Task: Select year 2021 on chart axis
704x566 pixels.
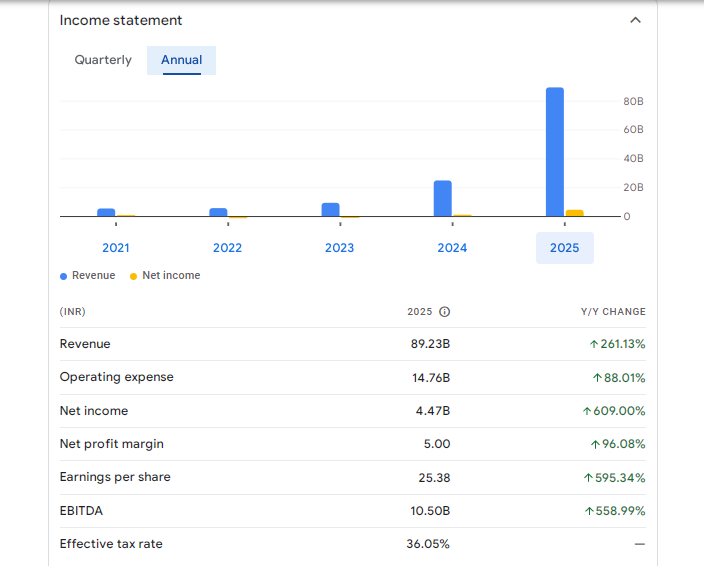Action: tap(116, 248)
